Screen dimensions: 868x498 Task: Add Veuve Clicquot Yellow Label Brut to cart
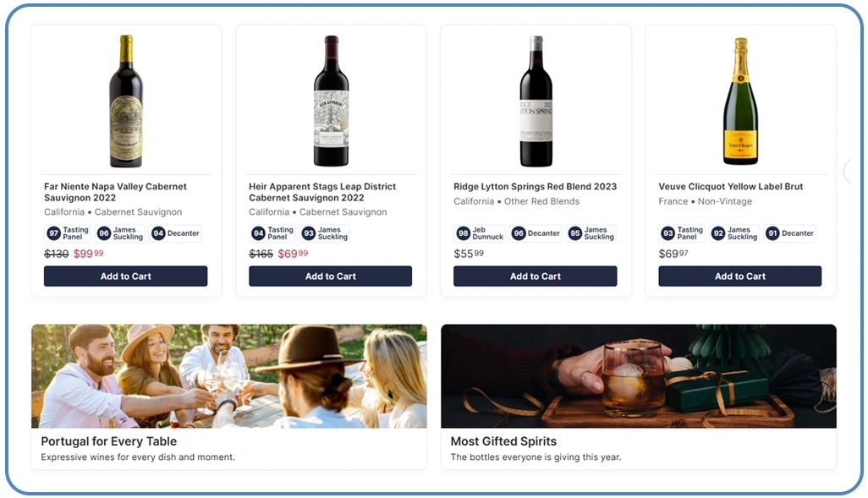pos(740,276)
